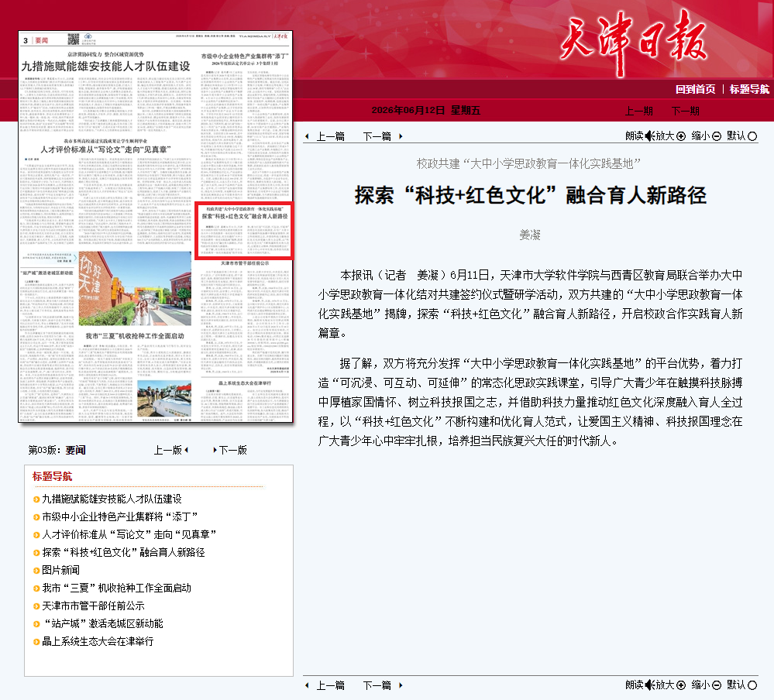The width and height of the screenshot is (774, 700).
Task: Open 探索“科技+红色文化”融合育人新路径 in title list
Action: point(123,552)
